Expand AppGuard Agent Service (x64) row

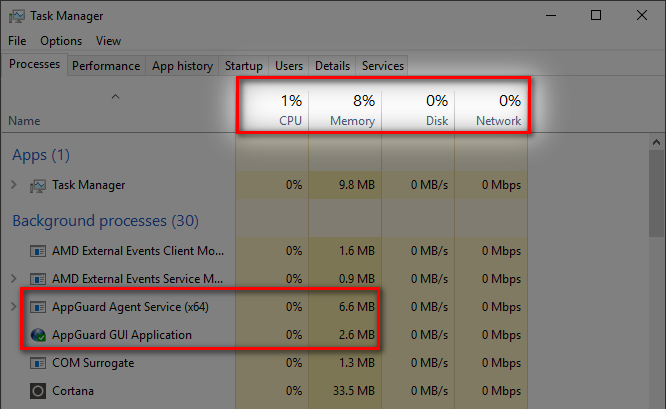coord(13,306)
